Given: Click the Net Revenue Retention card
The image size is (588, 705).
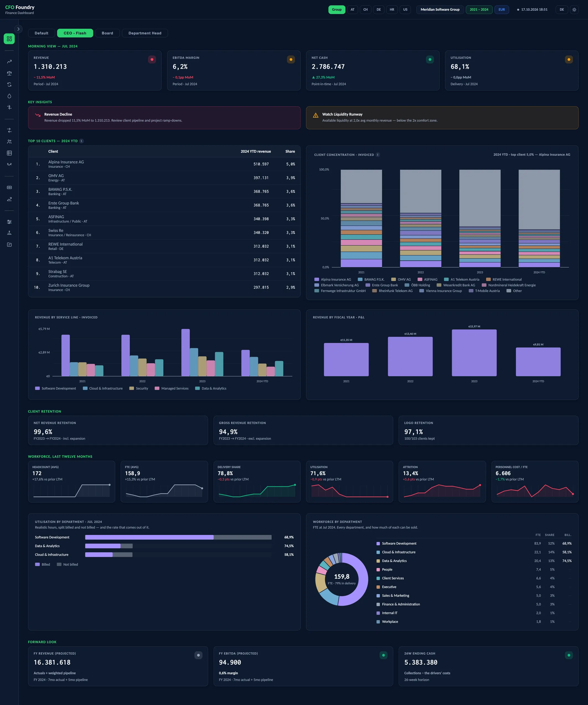Looking at the screenshot, I should (118, 430).
